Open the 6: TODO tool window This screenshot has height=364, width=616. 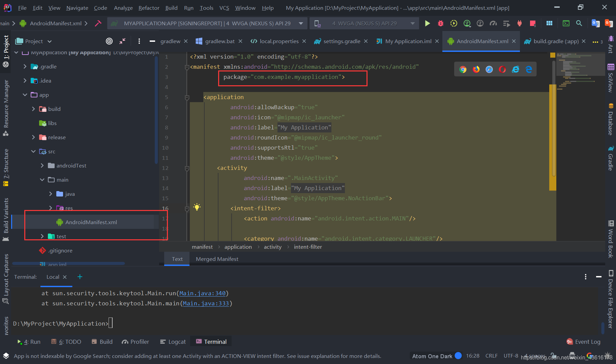point(66,342)
